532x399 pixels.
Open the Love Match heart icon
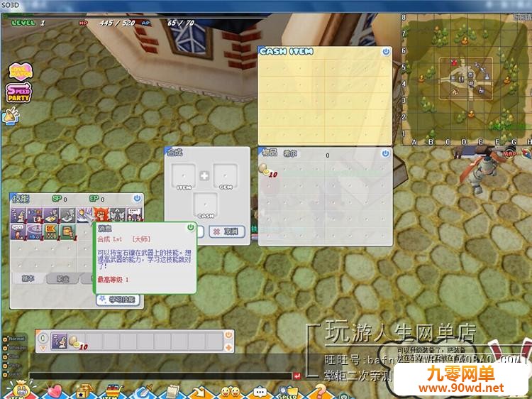[x=21, y=71]
